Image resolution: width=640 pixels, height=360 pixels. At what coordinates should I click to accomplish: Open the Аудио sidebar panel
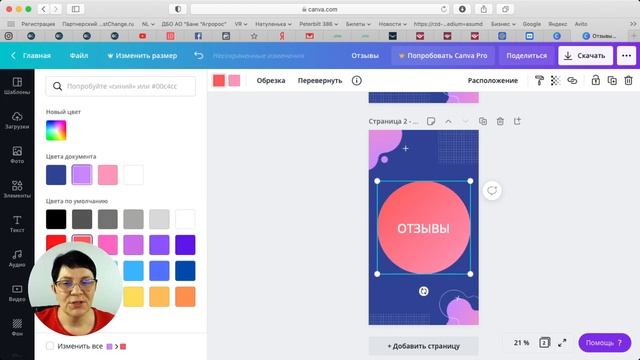[17, 259]
